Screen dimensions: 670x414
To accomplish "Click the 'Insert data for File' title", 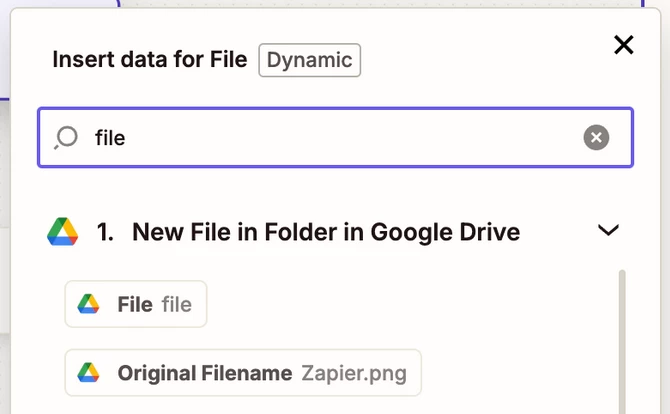I will click(x=150, y=59).
